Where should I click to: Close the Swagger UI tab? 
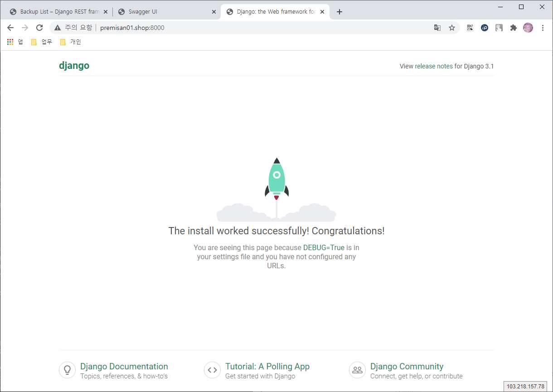(214, 12)
